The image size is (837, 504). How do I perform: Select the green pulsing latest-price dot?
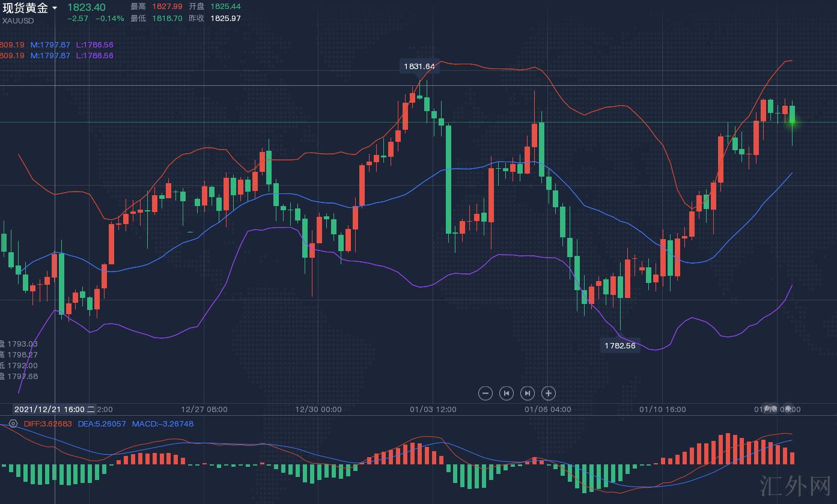click(792, 122)
